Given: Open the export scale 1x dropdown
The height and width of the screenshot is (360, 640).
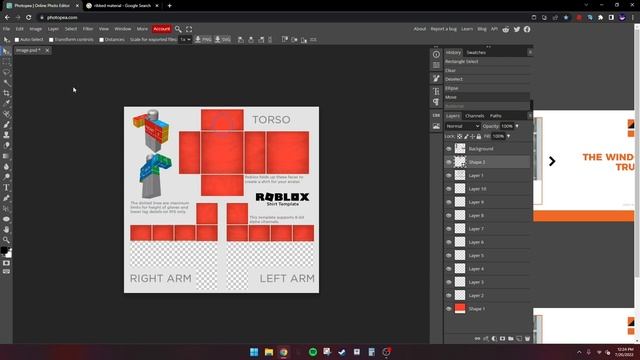Looking at the screenshot, I should (x=185, y=40).
